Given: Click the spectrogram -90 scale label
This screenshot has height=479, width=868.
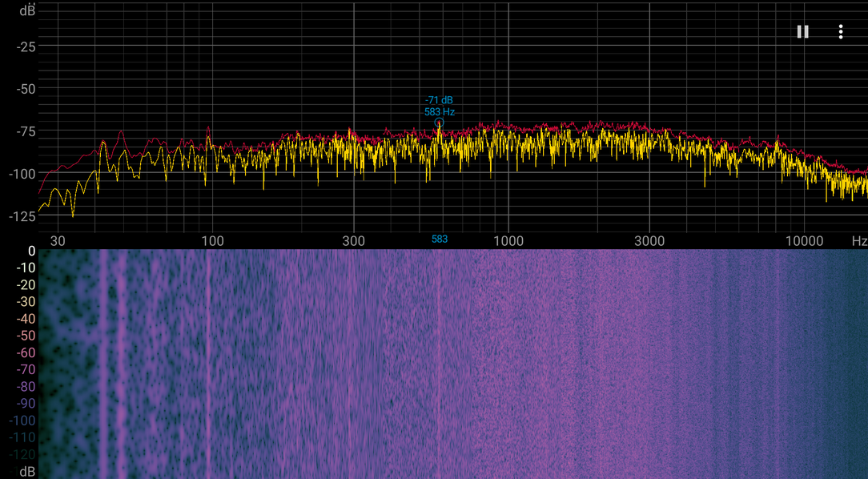Looking at the screenshot, I should coord(26,404).
